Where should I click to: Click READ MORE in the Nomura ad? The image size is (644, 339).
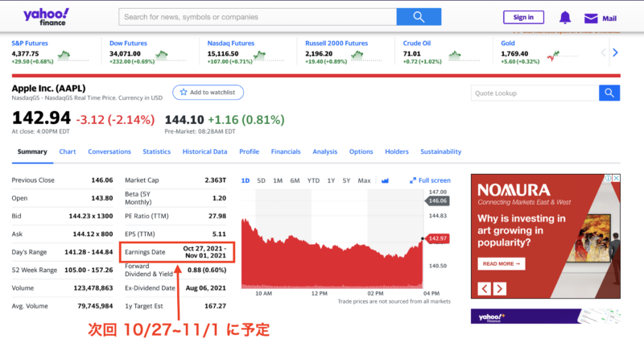click(501, 264)
